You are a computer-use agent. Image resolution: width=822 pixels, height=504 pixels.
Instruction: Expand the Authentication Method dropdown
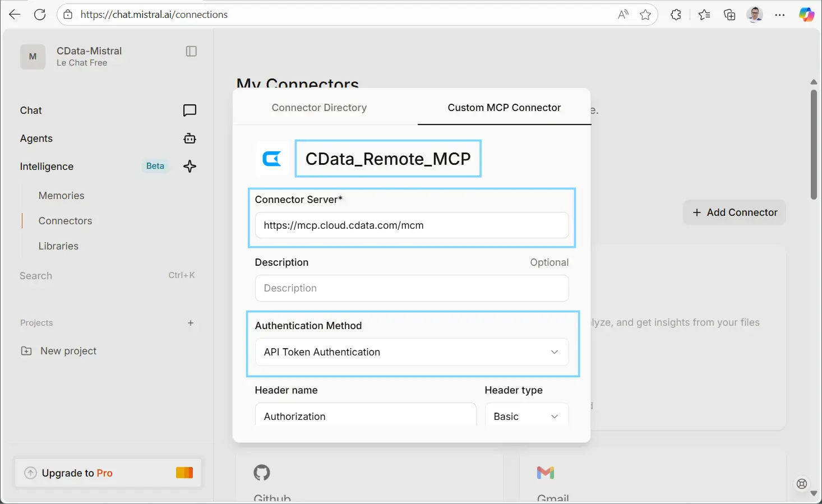412,352
